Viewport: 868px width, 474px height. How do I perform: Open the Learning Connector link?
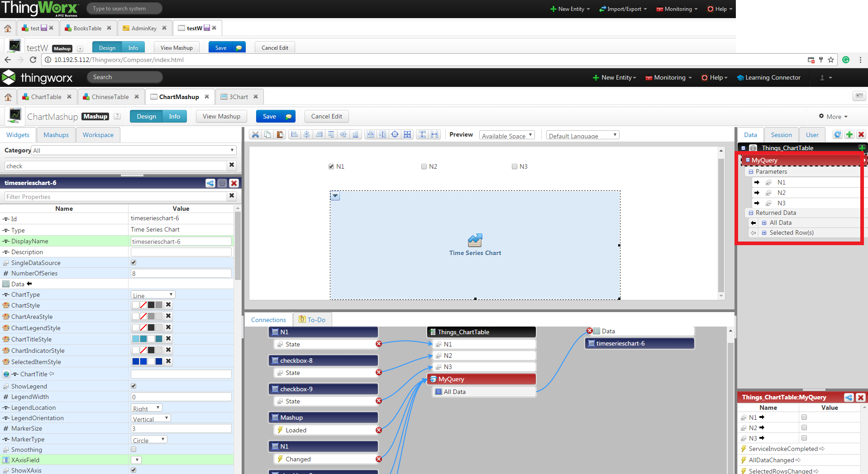pos(768,77)
